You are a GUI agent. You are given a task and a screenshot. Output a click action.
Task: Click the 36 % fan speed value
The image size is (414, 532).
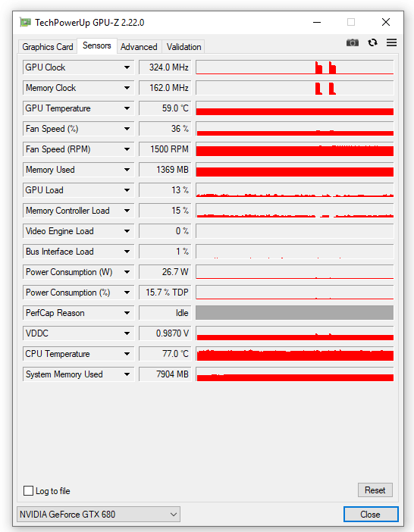pyautogui.click(x=165, y=129)
